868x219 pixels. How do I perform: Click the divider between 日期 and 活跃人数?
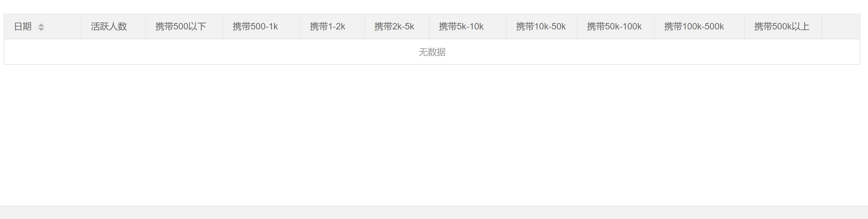81,26
